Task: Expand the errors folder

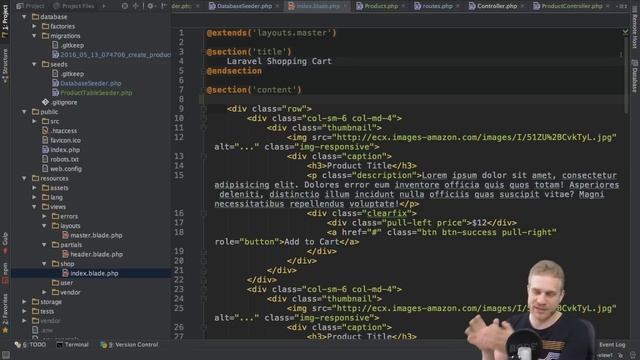Action: (44, 216)
